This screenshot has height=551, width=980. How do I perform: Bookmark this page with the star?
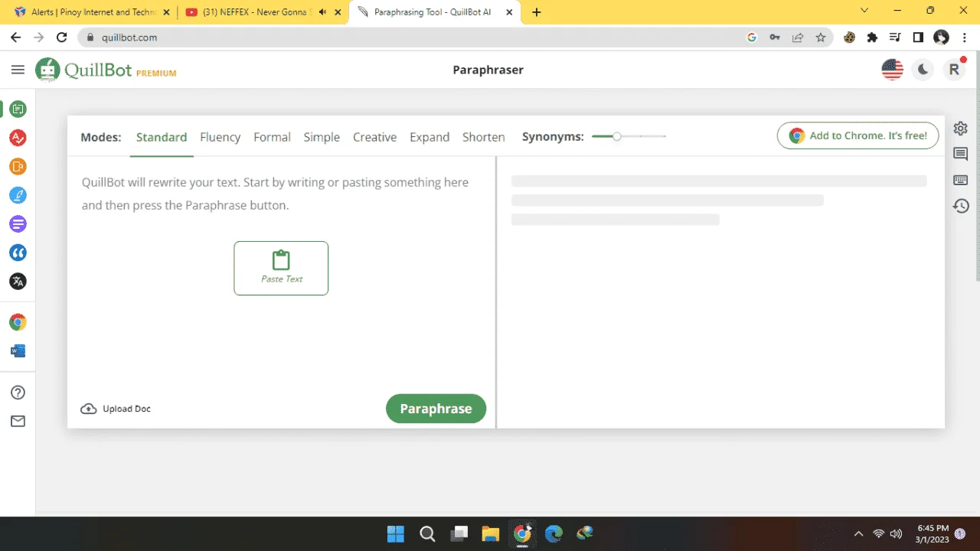tap(821, 37)
